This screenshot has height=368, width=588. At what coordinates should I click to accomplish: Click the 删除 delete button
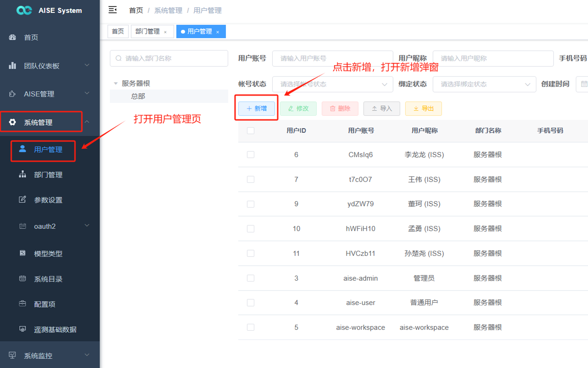pyautogui.click(x=340, y=108)
